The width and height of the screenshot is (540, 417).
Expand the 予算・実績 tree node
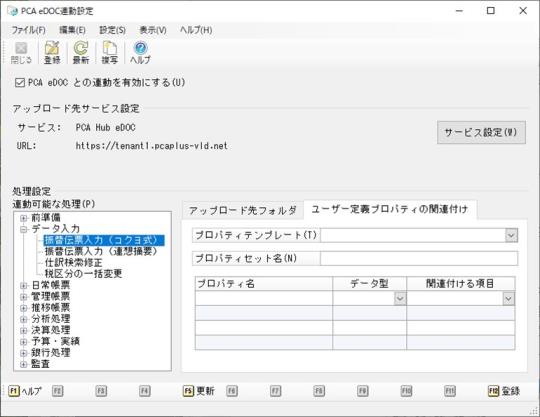[23, 342]
